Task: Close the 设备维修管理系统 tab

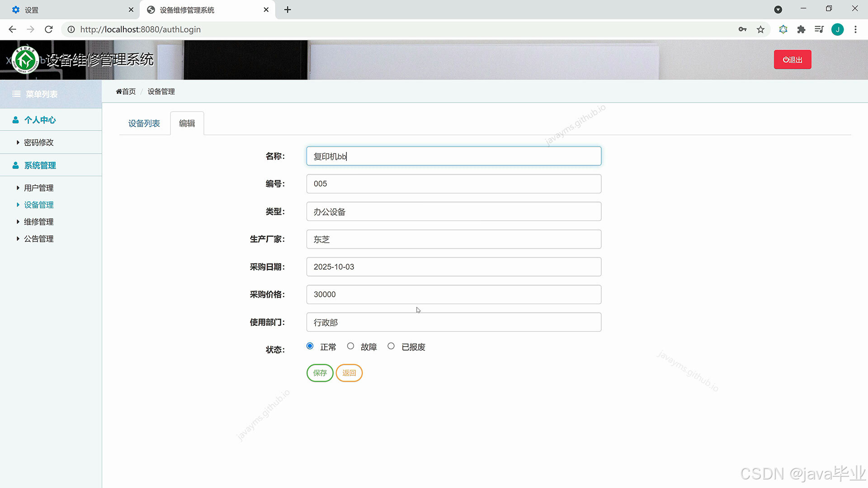Action: [x=266, y=9]
